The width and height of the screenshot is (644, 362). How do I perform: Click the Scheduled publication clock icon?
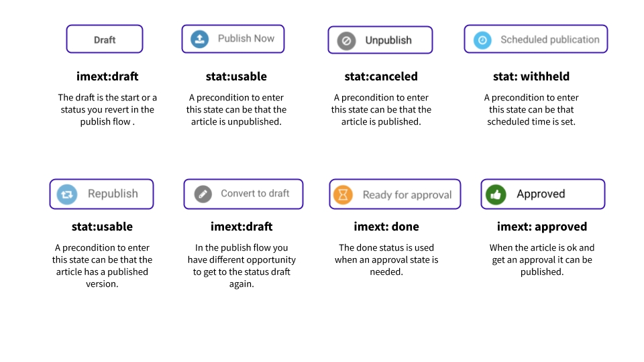point(482,40)
